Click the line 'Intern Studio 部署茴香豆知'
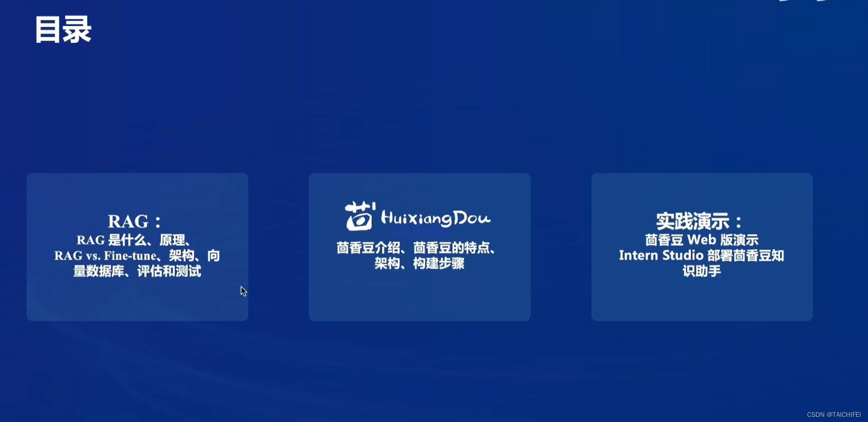Screen dimensions: 868x422 click(x=701, y=256)
